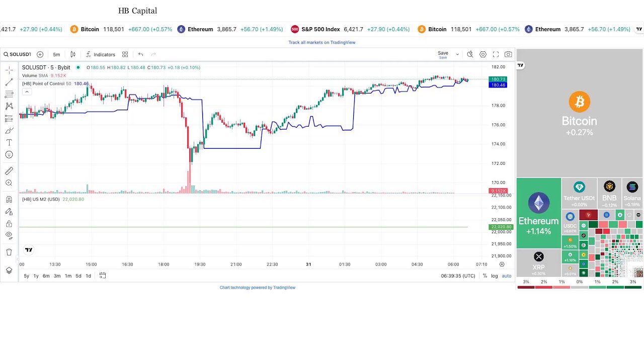Click the greyed redo arrow
This screenshot has width=644, height=362.
pos(153,54)
